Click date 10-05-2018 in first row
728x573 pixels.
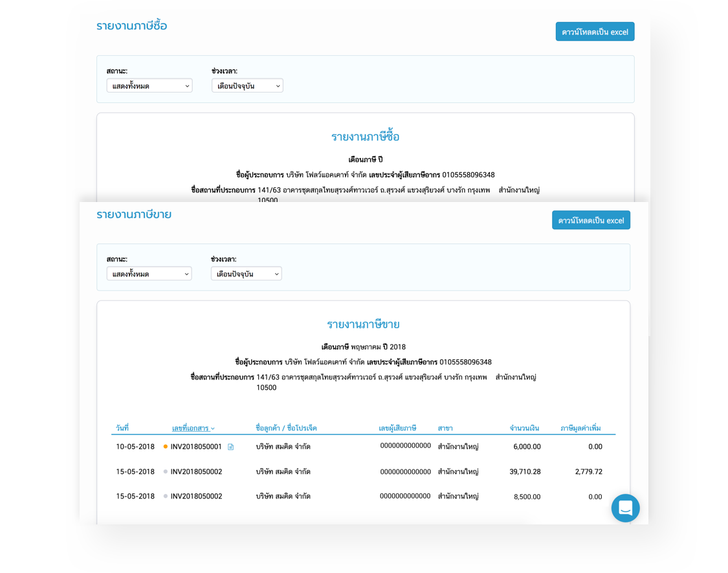click(x=135, y=447)
